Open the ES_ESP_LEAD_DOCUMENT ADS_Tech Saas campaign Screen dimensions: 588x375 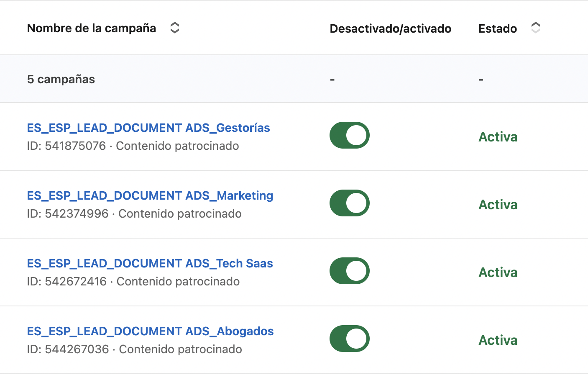(x=150, y=263)
